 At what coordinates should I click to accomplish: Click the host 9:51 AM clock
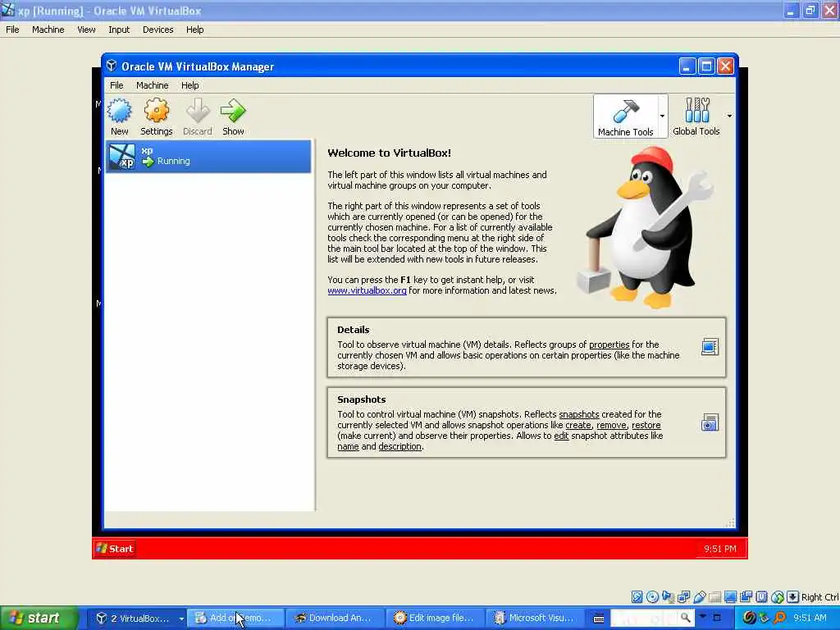click(x=810, y=618)
